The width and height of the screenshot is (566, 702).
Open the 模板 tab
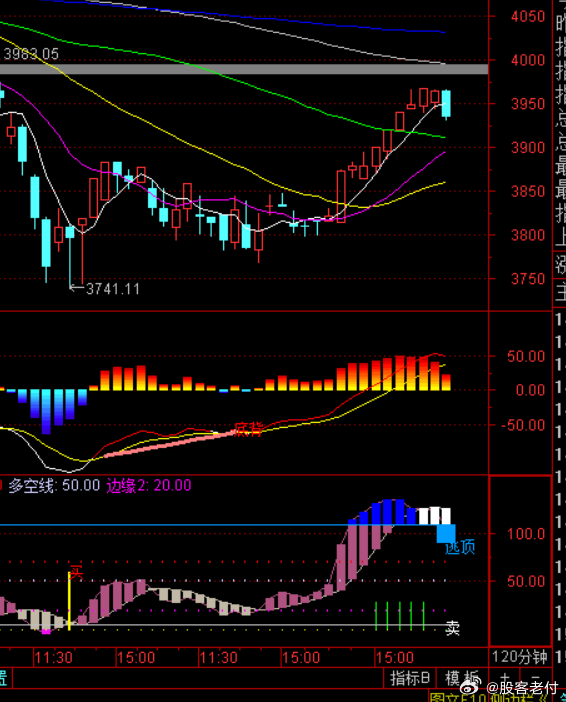462,678
